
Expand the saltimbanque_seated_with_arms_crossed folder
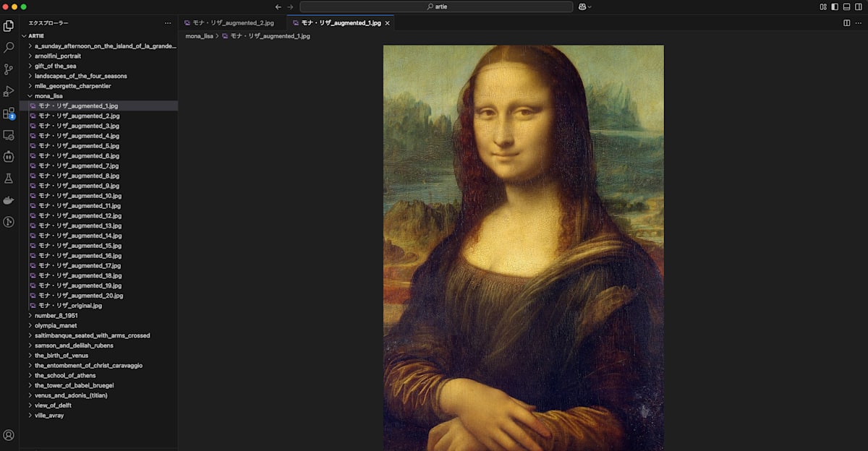[x=98, y=335]
